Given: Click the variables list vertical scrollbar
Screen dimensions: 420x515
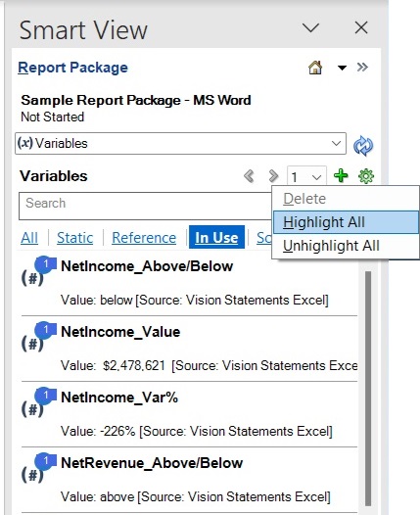Looking at the screenshot, I should [x=368, y=389].
